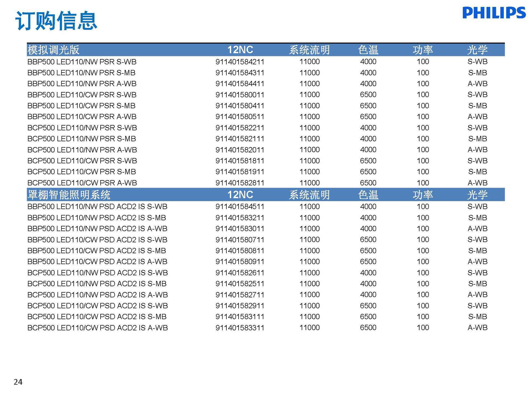This screenshot has width=532, height=399.
Task: Select row BBP500 LED110/NW PSR S-WB
Action: click(82, 62)
